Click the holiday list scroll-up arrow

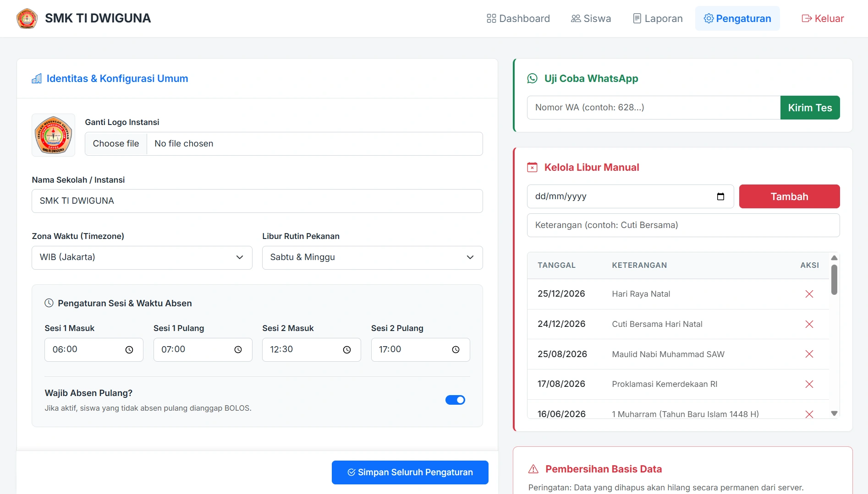coord(834,258)
